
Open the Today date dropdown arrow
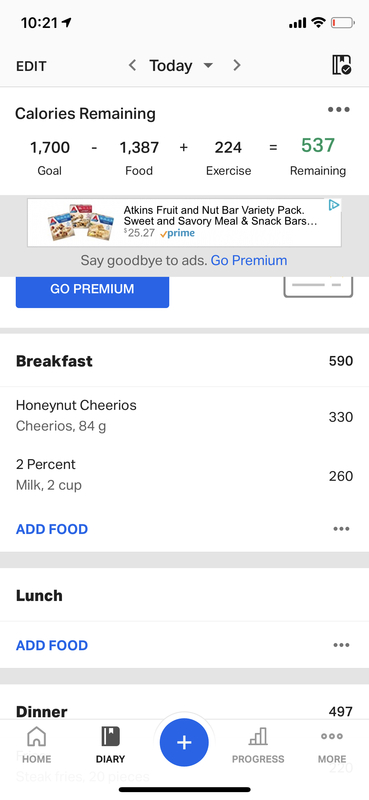[x=208, y=66]
